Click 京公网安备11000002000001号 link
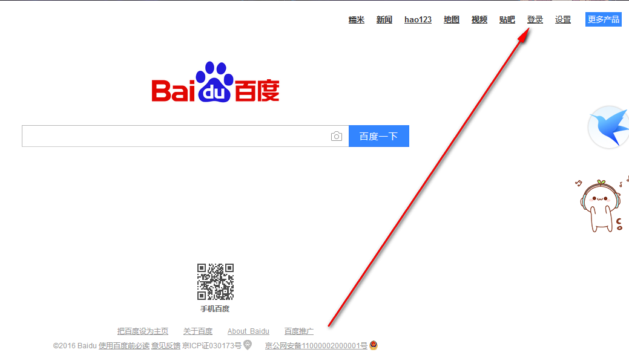629x364 pixels. (x=316, y=346)
